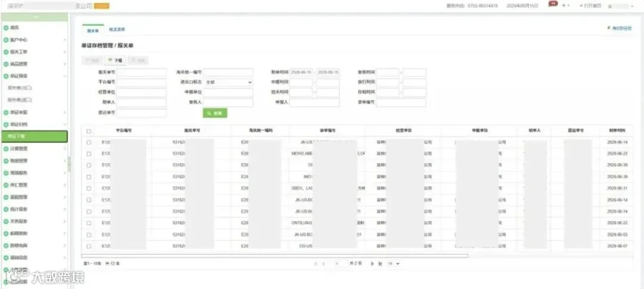Click the 录单编号 input field in filters
This screenshot has height=289, width=644.
pyautogui.click(x=401, y=102)
